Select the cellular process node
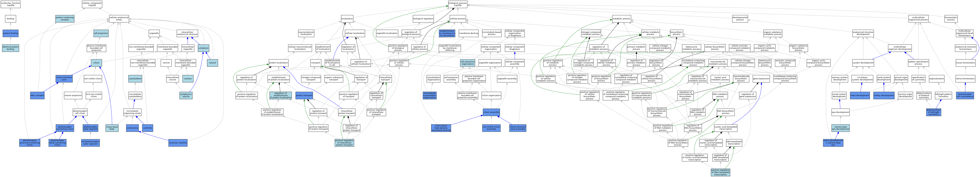Screen dimensions: 980x177 click(458, 18)
